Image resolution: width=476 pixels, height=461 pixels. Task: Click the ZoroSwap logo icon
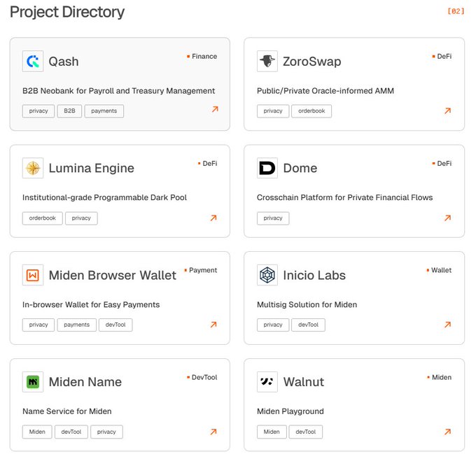tap(267, 62)
